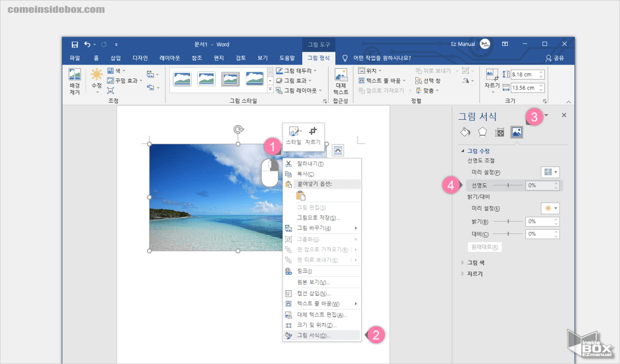Click the 공유 share button
Image resolution: width=620 pixels, height=364 pixels.
tap(555, 58)
